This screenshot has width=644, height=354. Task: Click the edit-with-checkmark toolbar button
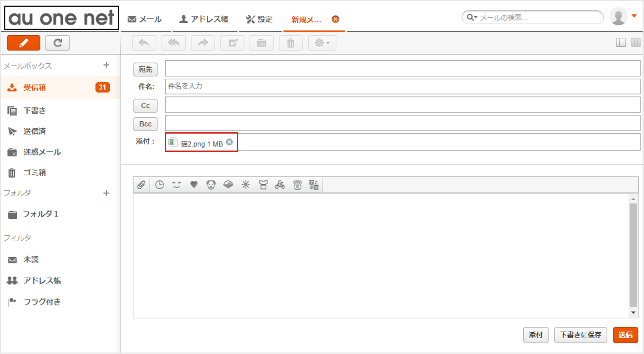coord(232,43)
